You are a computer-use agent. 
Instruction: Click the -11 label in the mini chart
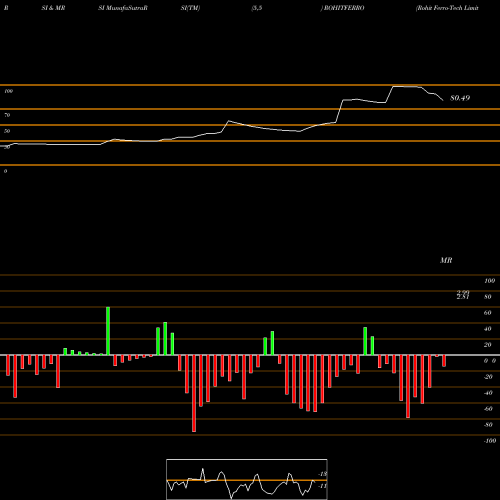[x=323, y=486]
